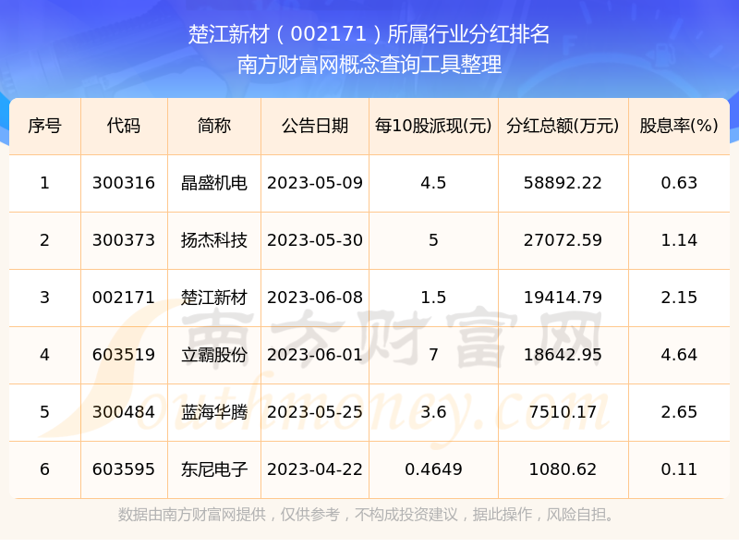This screenshot has height=560, width=739.
Task: Click the date 2023-05-09
Action: [315, 183]
